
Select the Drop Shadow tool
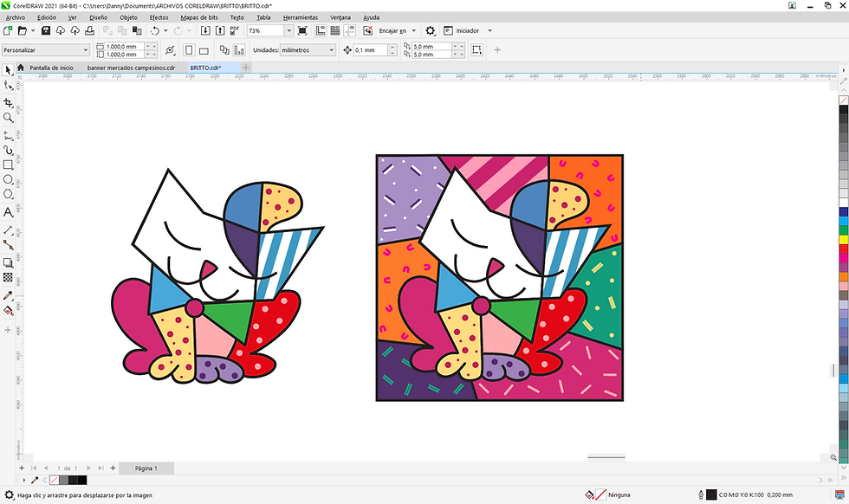(8, 262)
